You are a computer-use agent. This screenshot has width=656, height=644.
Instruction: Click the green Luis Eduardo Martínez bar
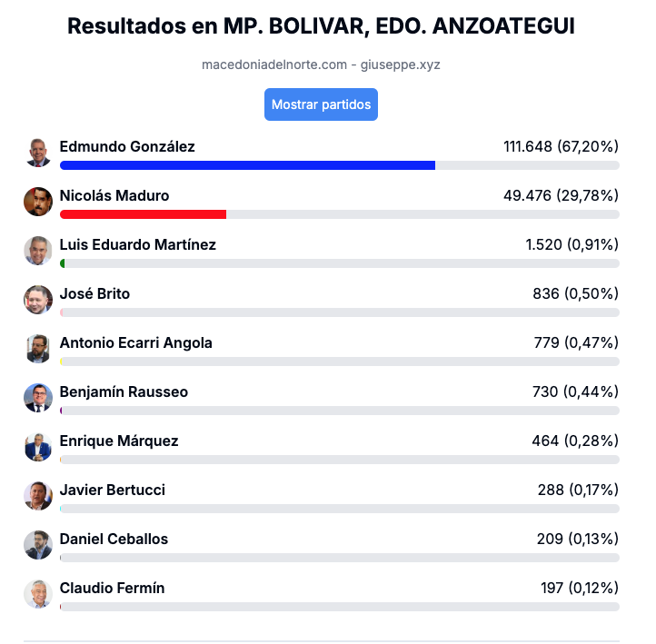(x=63, y=263)
